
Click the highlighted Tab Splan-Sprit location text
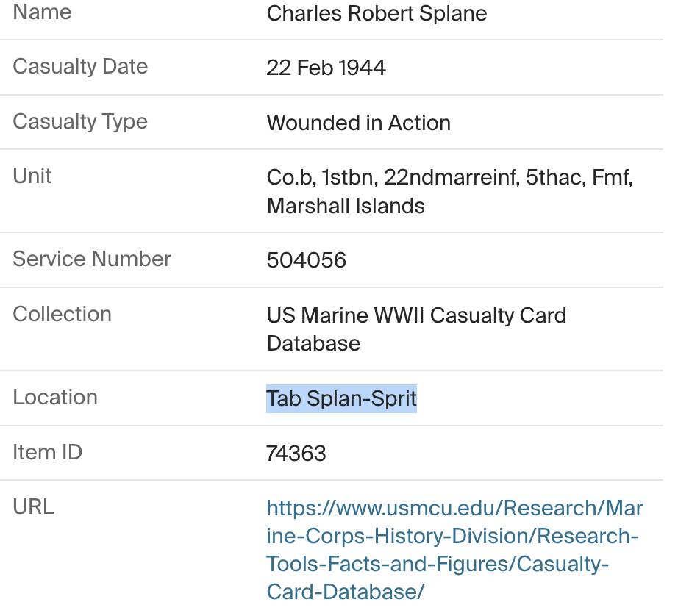pos(342,398)
